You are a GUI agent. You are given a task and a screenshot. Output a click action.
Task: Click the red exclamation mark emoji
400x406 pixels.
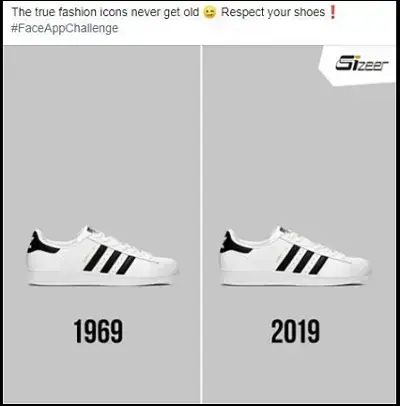pos(332,12)
